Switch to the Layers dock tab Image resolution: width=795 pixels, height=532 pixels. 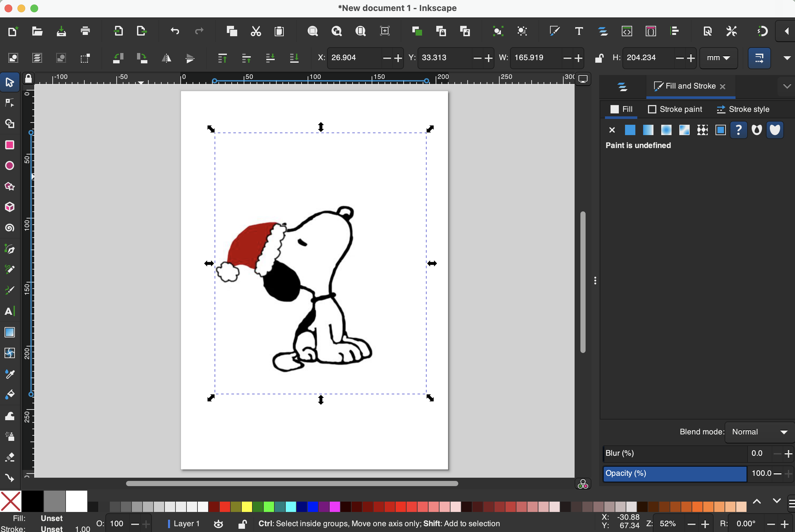[623, 87]
